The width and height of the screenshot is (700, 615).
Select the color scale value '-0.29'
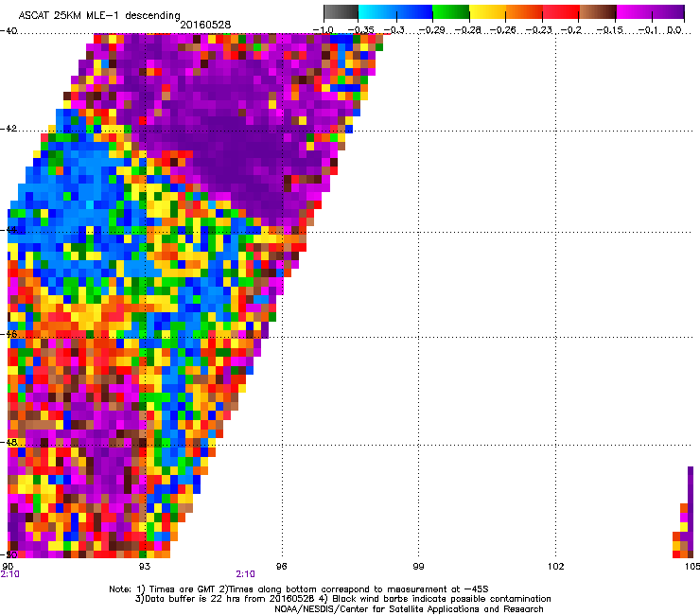click(x=431, y=30)
